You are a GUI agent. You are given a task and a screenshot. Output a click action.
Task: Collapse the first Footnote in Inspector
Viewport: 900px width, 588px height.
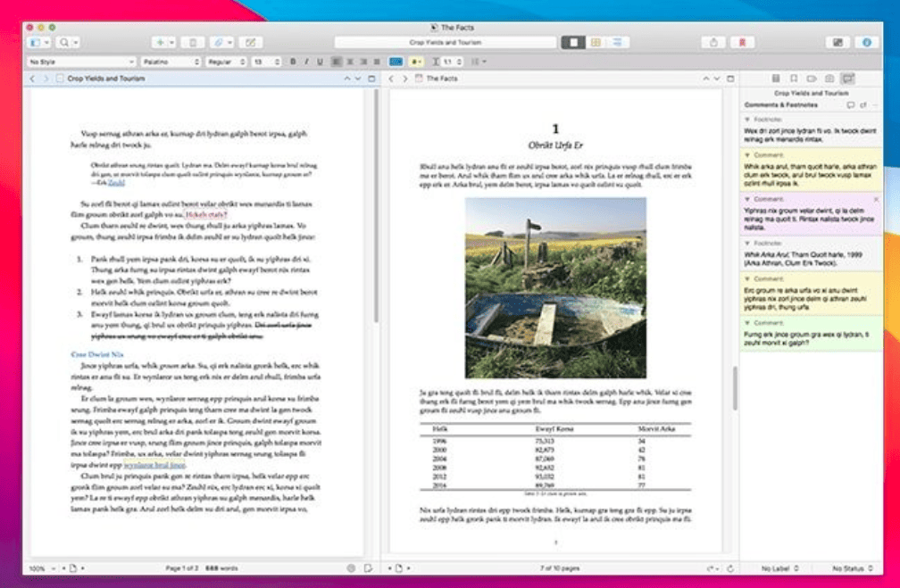(747, 120)
